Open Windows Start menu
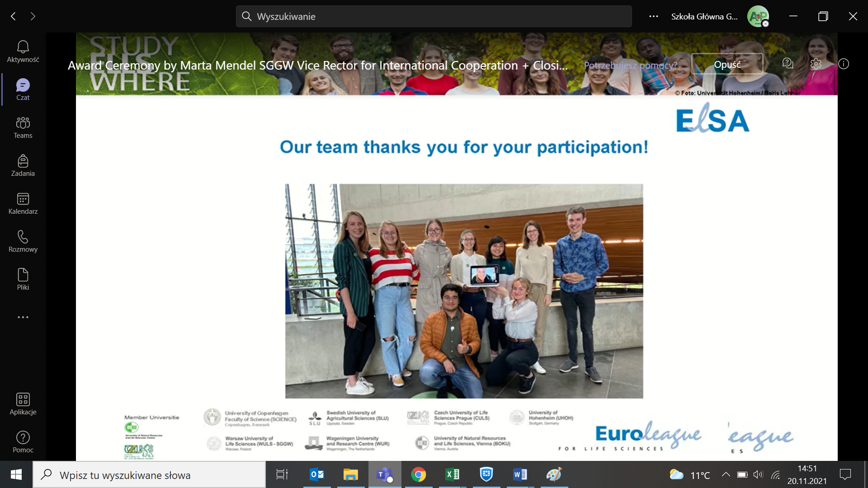 [x=16, y=474]
